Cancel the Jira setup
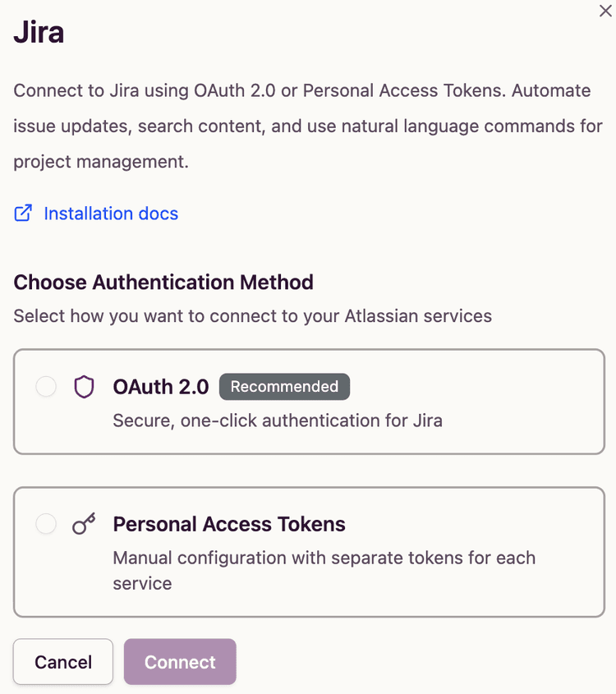Viewport: 616px width, 694px height. (62, 661)
